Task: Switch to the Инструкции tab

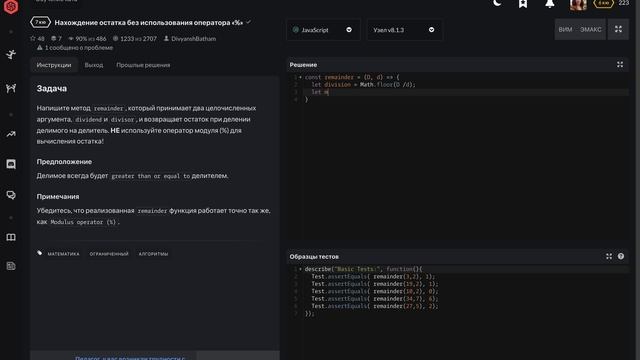Action: click(54, 65)
